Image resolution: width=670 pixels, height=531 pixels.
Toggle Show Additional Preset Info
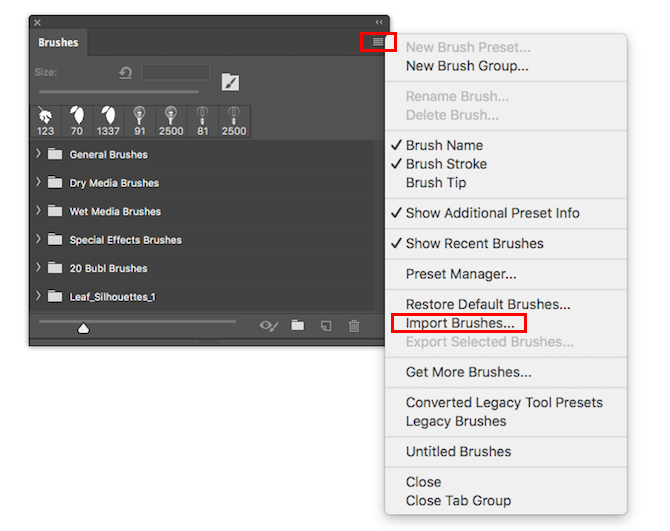(x=505, y=213)
